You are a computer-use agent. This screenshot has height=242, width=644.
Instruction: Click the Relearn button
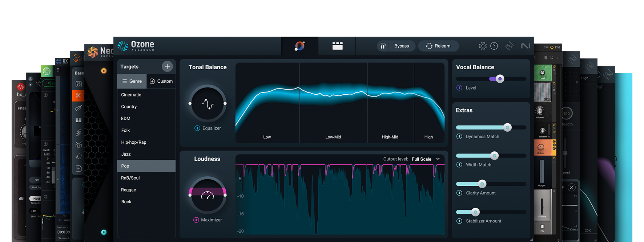tap(438, 46)
